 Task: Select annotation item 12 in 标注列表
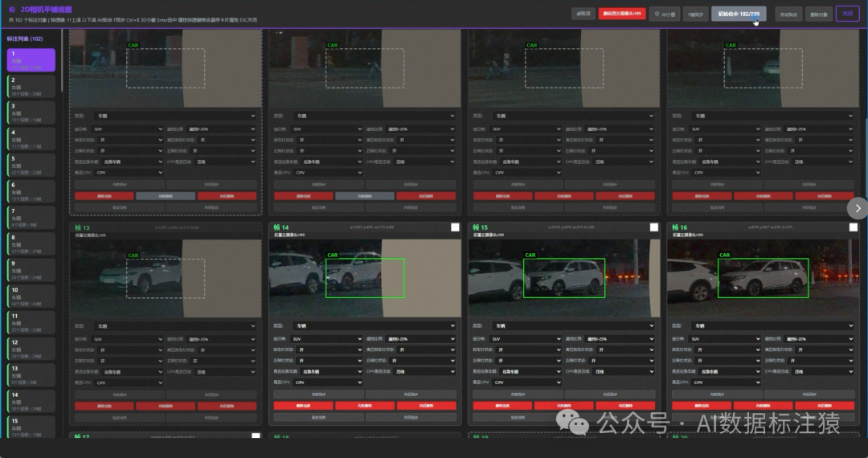click(31, 349)
